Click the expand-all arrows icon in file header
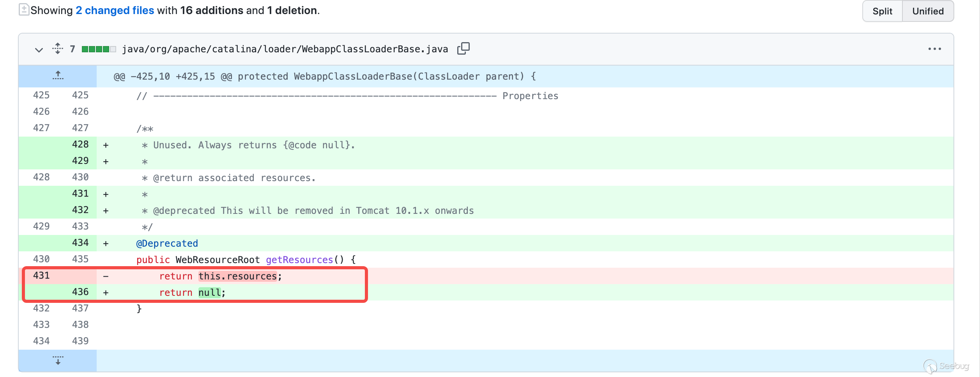Image resolution: width=980 pixels, height=377 pixels. (57, 48)
